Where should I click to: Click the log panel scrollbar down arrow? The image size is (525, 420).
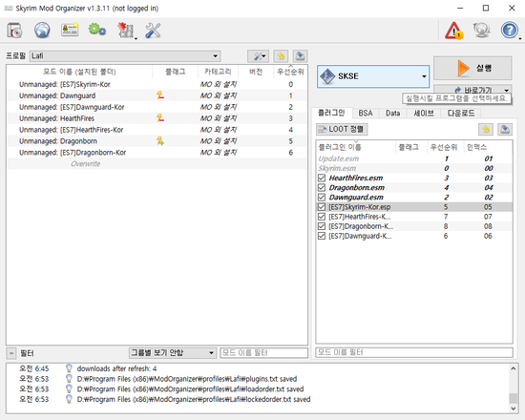pos(513,408)
